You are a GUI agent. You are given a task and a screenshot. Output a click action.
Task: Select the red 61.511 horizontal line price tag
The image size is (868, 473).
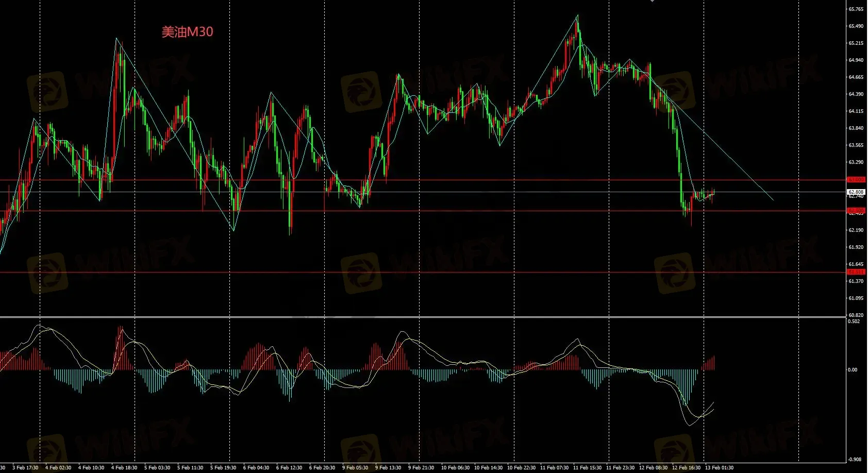click(x=856, y=272)
